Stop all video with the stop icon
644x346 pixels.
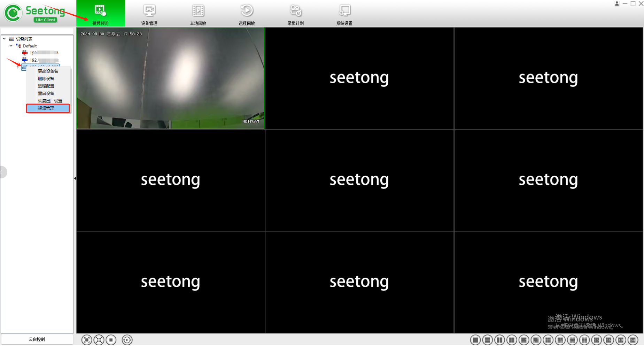point(111,340)
